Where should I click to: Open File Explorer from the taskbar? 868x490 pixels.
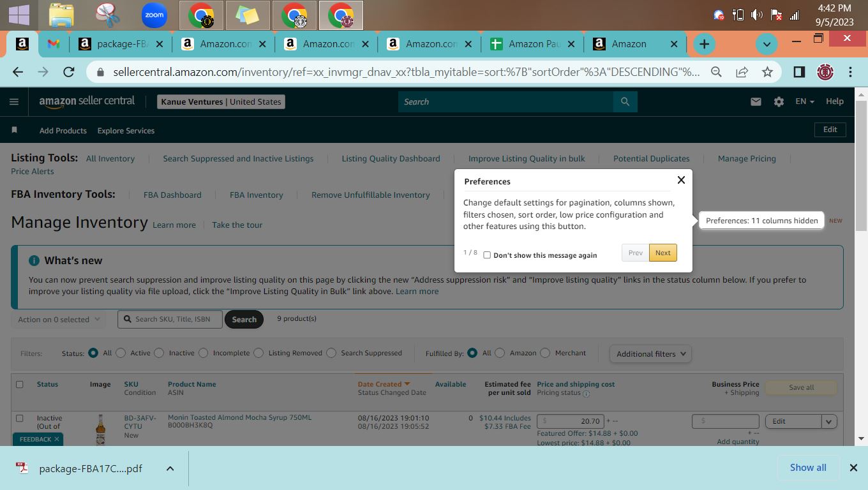(61, 15)
